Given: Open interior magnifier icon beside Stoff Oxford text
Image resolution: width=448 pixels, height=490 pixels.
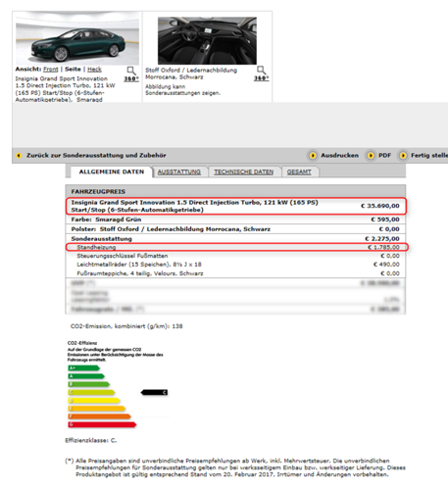Looking at the screenshot, I should click(x=262, y=71).
